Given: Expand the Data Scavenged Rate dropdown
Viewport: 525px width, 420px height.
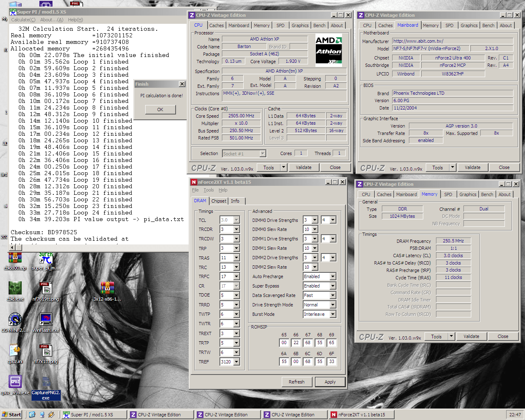Looking at the screenshot, I should [333, 295].
